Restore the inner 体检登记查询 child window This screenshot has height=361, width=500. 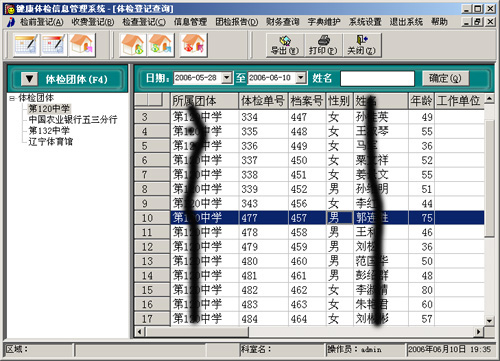tap(478, 22)
